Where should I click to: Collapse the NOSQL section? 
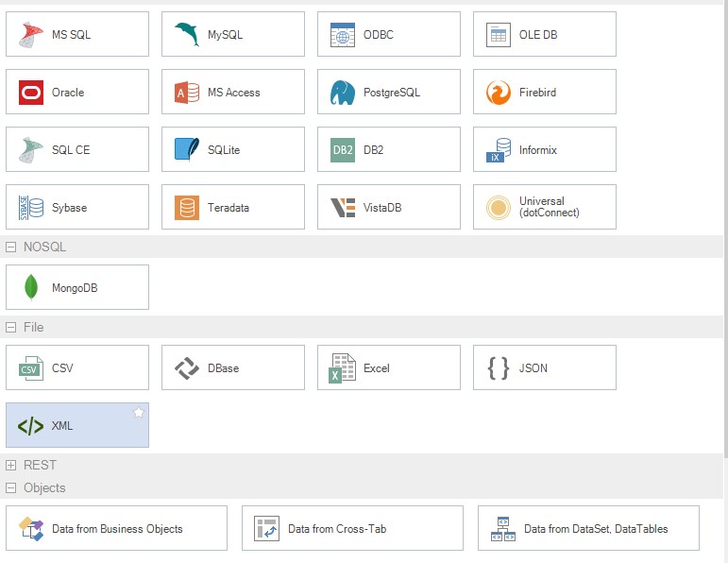click(x=10, y=247)
